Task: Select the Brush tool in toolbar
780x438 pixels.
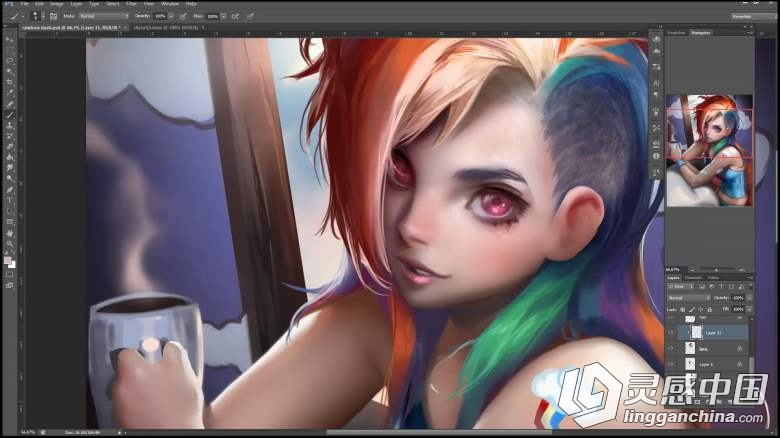Action: pyautogui.click(x=9, y=115)
